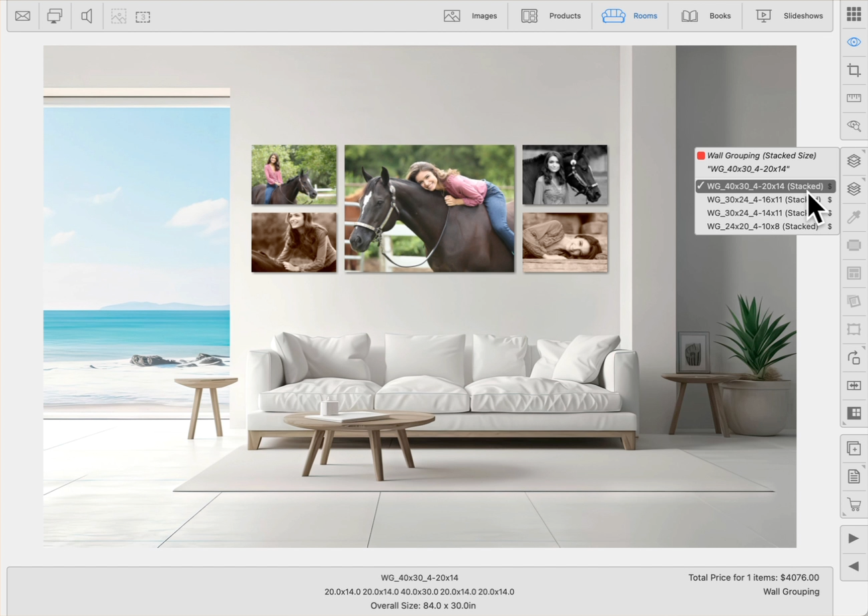
Task: Open the Books section
Action: [x=706, y=16]
